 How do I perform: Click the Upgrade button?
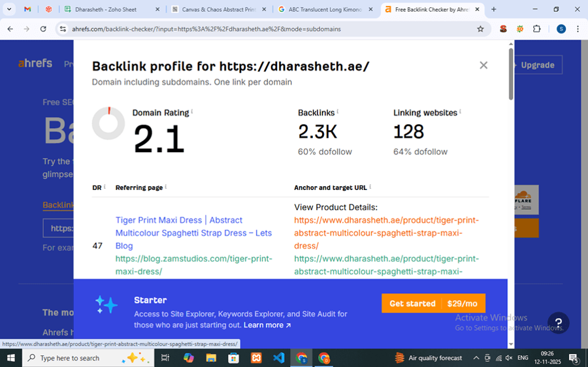(x=538, y=65)
